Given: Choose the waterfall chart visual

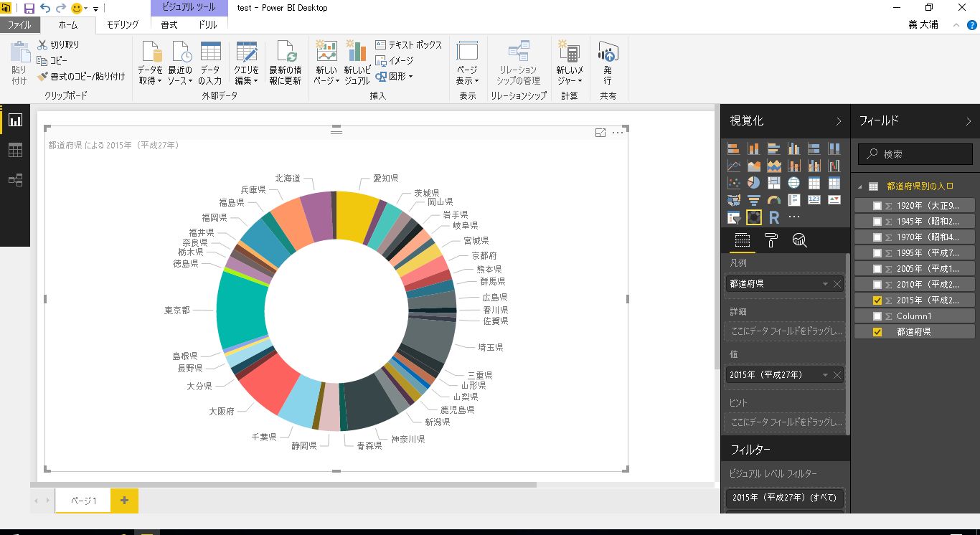Looking at the screenshot, I should [x=834, y=166].
